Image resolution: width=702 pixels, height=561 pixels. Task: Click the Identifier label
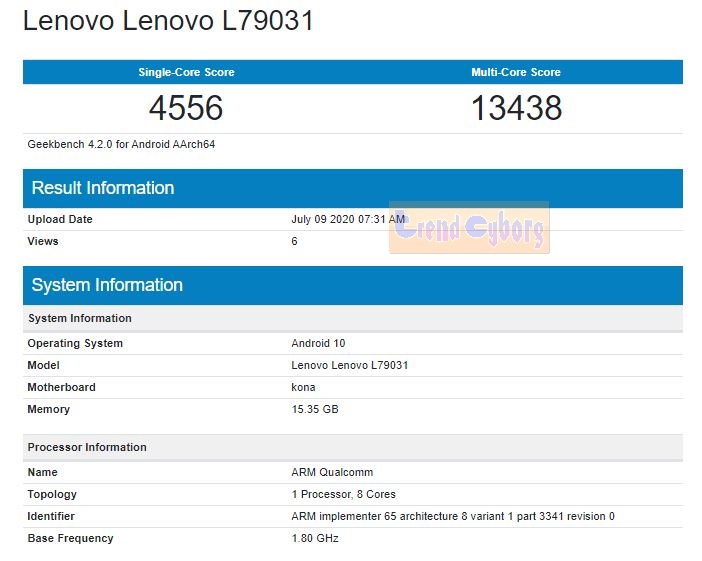[x=51, y=516]
